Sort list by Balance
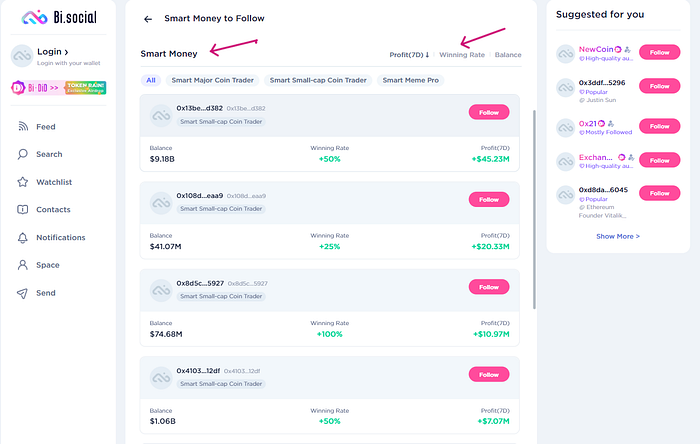Screen dimensions: 700x444 click(x=507, y=54)
